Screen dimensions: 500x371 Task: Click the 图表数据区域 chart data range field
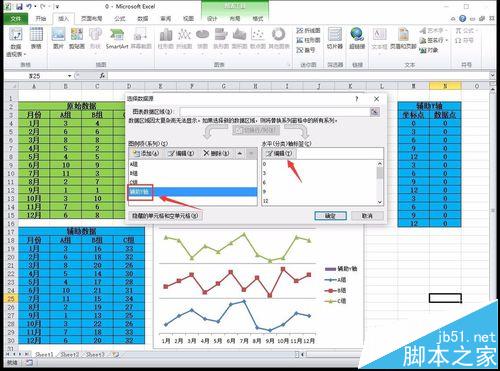[275, 112]
